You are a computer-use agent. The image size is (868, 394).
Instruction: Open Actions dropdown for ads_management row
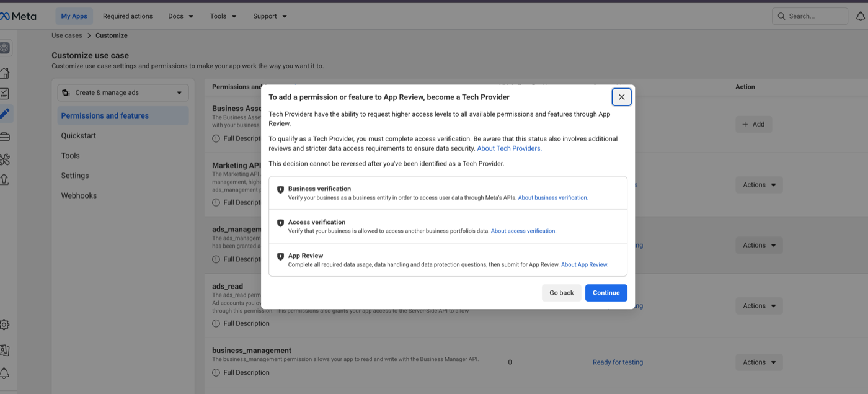759,245
